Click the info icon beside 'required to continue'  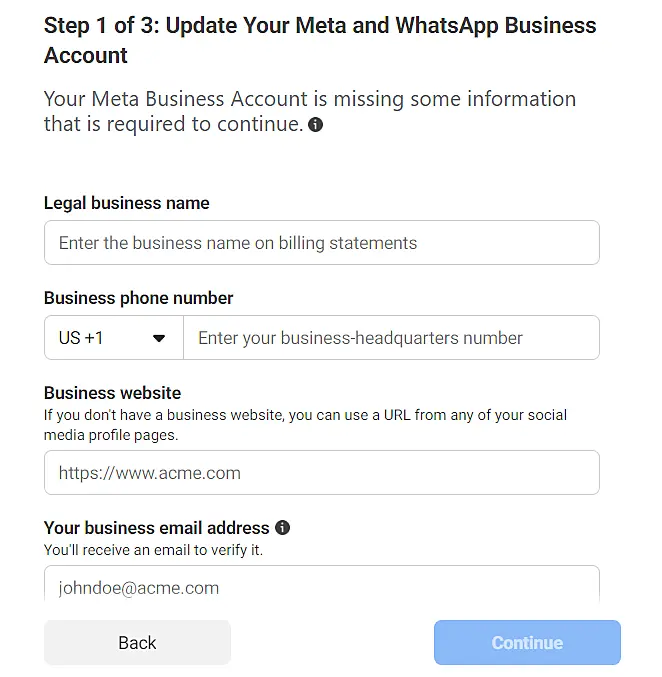point(316,125)
